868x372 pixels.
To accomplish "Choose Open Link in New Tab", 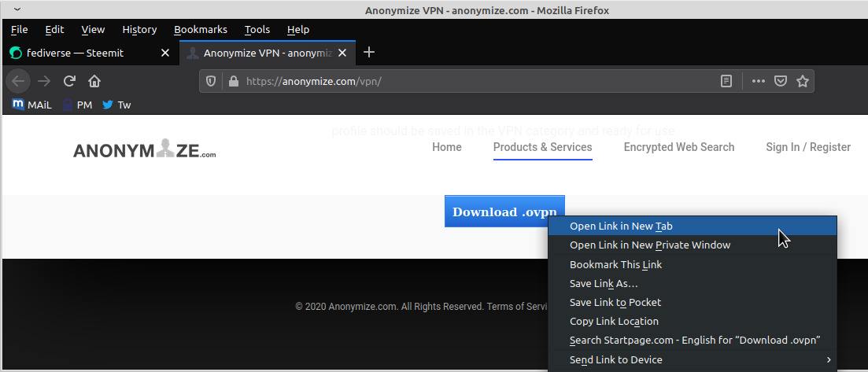I will [x=692, y=226].
